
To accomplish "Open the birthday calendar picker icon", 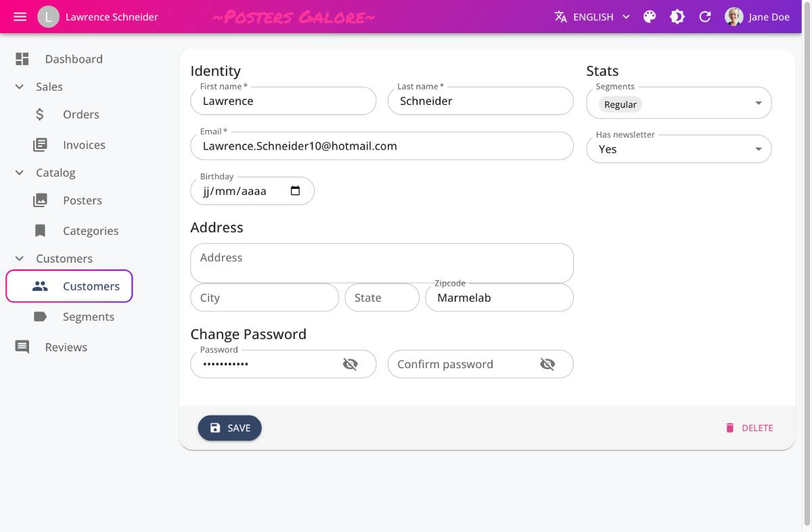I will pyautogui.click(x=295, y=191).
